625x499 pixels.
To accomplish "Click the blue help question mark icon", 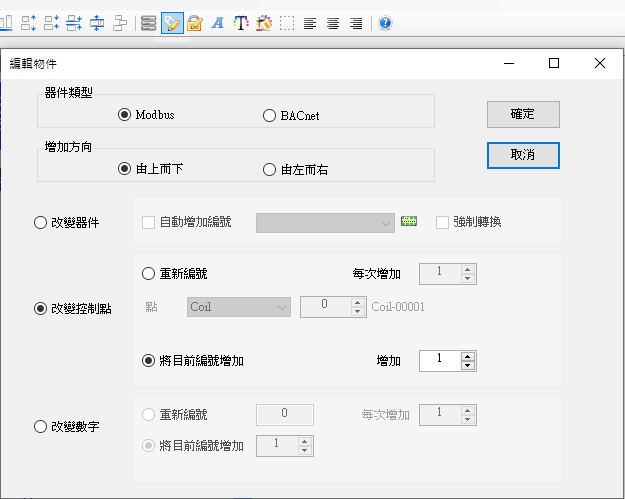I will click(x=385, y=23).
